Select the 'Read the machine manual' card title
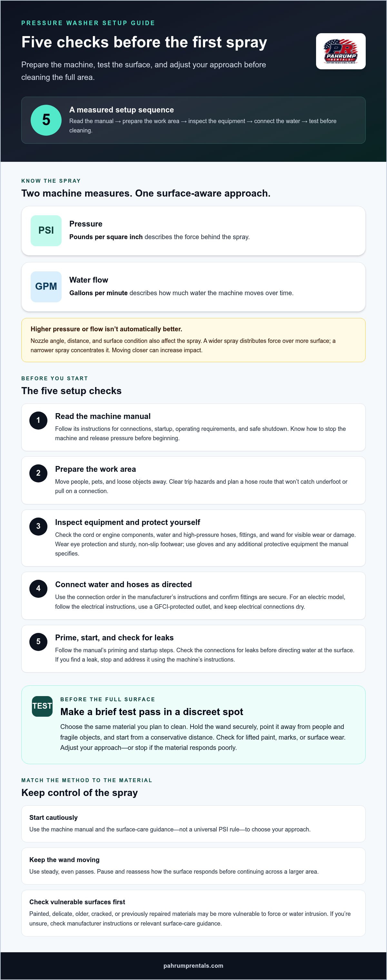 [103, 416]
